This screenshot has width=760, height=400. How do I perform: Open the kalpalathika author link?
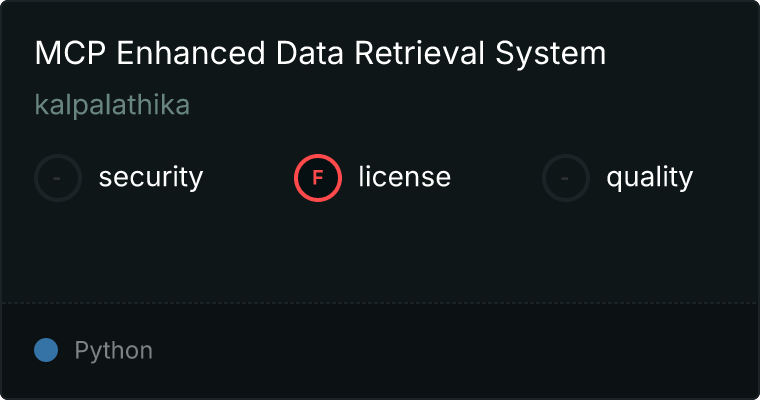tap(112, 105)
